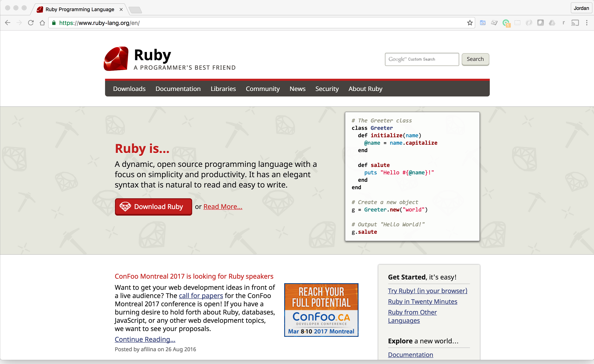Click the Download Ruby button
The width and height of the screenshot is (594, 364).
[154, 207]
